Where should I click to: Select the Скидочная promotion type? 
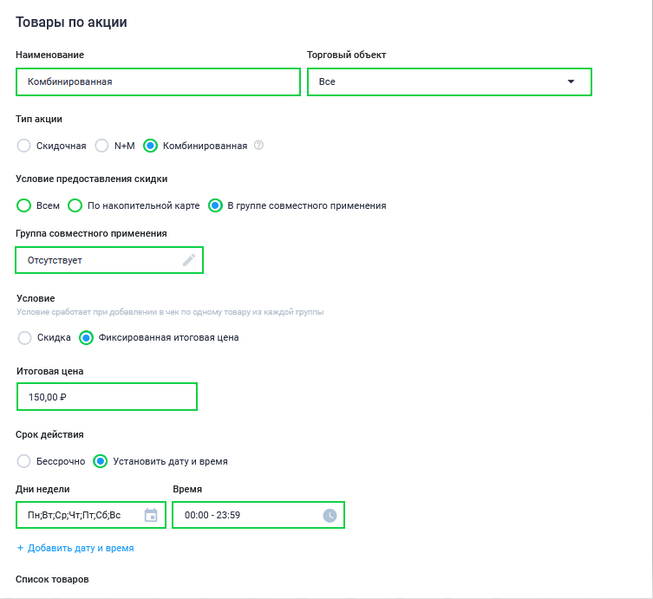24,146
